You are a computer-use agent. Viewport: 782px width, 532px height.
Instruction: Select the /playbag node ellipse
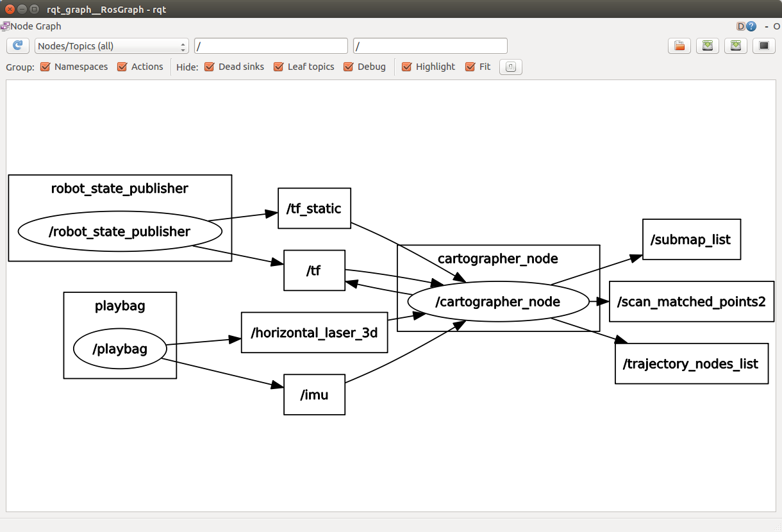tap(120, 349)
